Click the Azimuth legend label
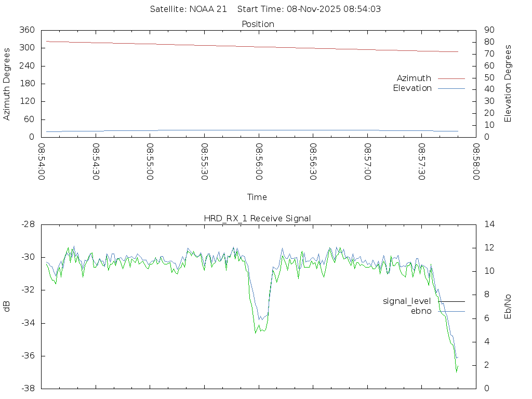Viewport: 532px width, 399px height. (414, 78)
